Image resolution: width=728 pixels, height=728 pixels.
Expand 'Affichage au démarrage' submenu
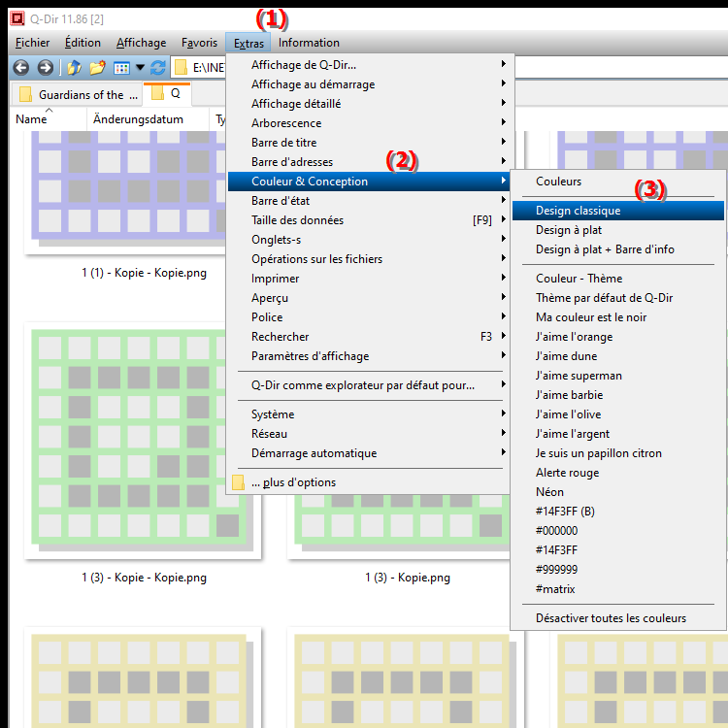370,84
